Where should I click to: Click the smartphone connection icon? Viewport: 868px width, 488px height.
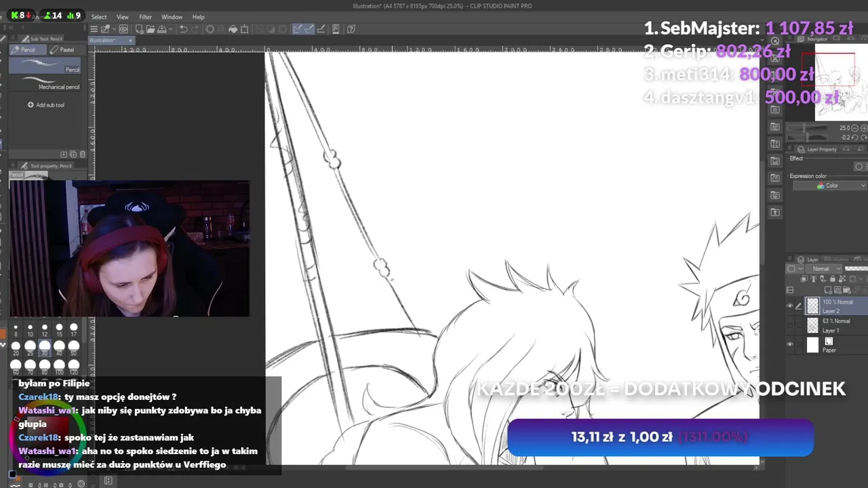pyautogui.click(x=335, y=28)
